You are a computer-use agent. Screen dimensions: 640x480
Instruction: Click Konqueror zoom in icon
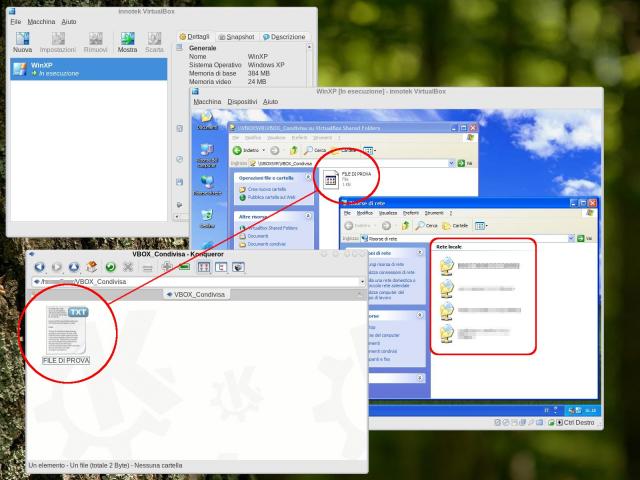pos(167,267)
